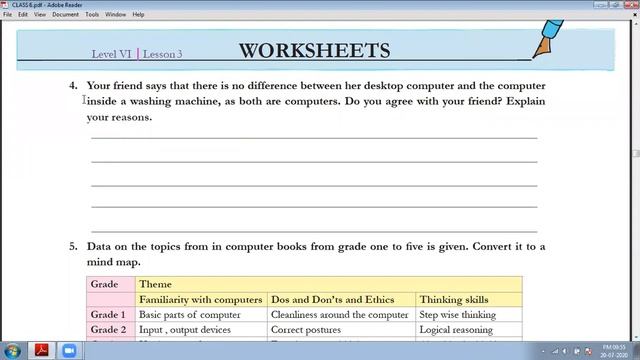Open the Tools menu

click(92, 14)
